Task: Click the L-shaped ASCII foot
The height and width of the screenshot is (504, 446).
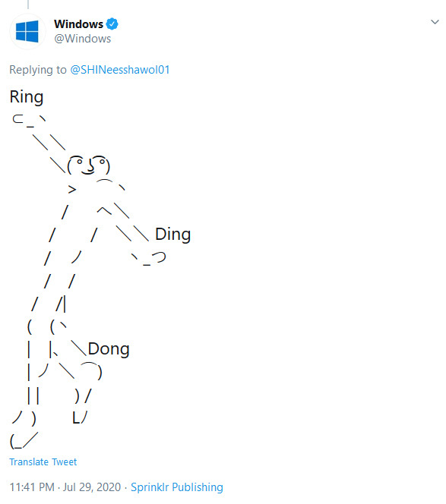Action: click(80, 417)
